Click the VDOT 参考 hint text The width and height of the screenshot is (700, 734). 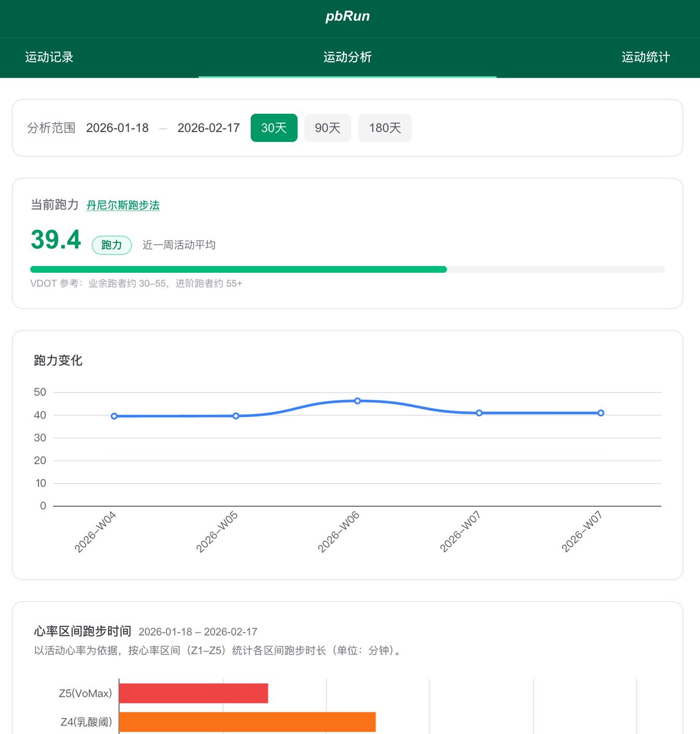click(x=136, y=283)
